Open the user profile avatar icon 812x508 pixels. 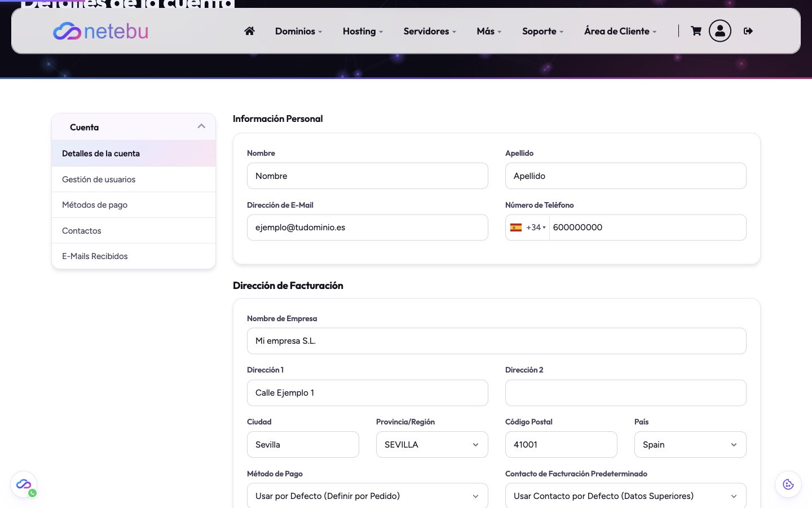(x=720, y=31)
